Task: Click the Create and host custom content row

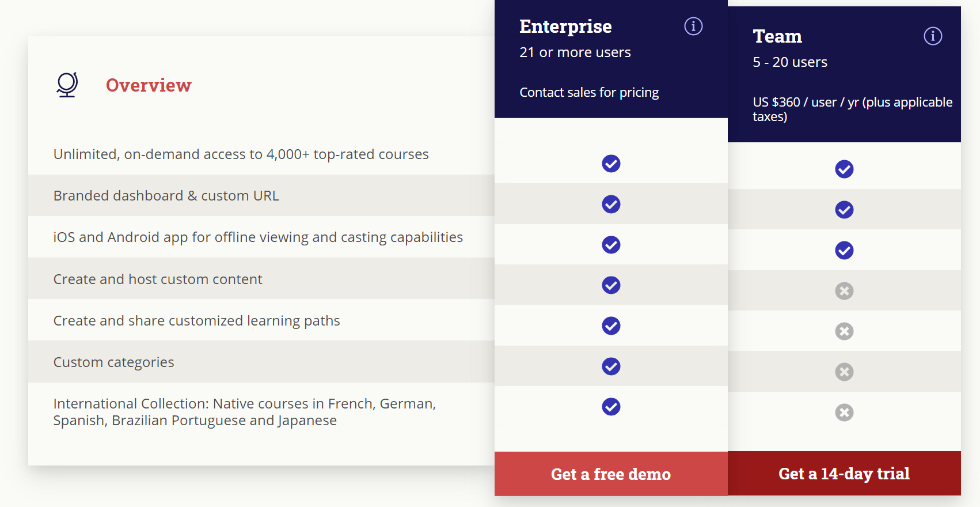Action: (x=158, y=279)
